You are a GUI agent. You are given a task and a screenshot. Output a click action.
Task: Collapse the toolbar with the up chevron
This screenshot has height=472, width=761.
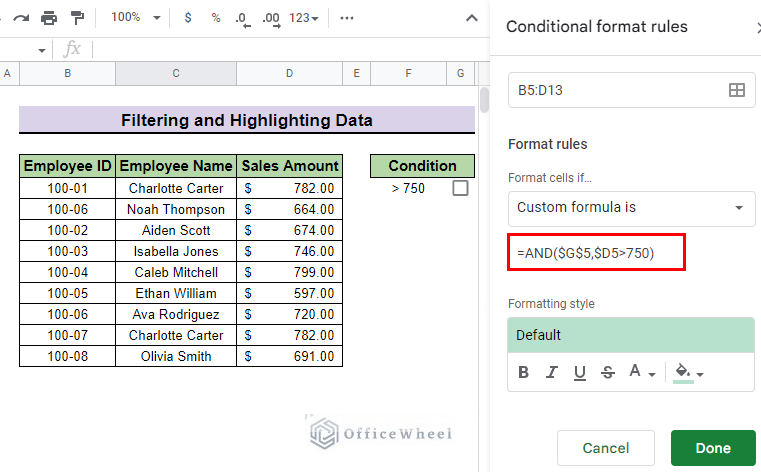(472, 18)
